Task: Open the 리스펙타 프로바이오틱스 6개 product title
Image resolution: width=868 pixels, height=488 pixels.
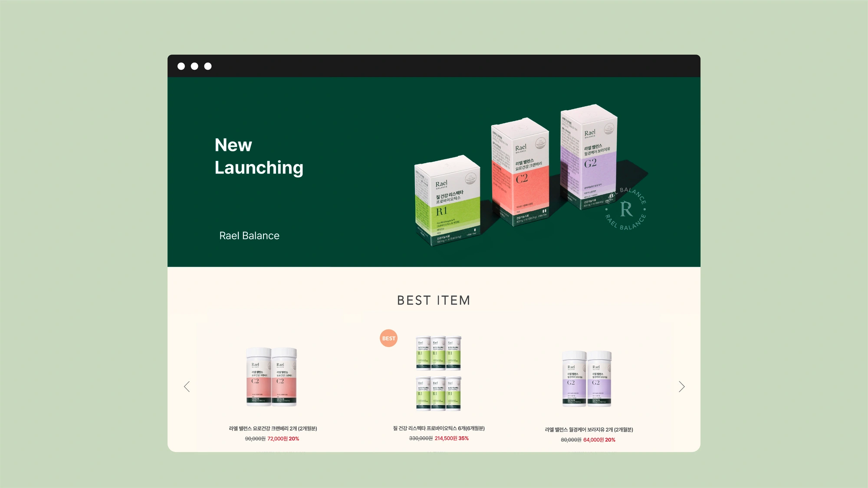Action: pos(438,428)
